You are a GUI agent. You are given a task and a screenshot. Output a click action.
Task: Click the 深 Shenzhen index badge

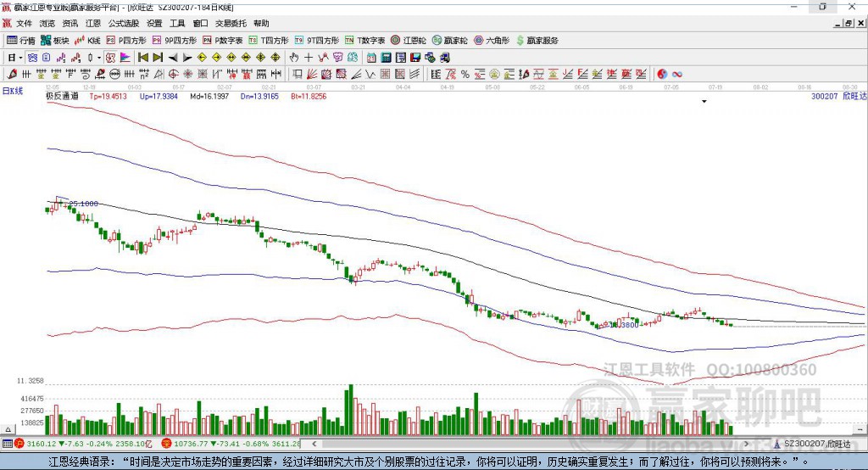(x=167, y=444)
